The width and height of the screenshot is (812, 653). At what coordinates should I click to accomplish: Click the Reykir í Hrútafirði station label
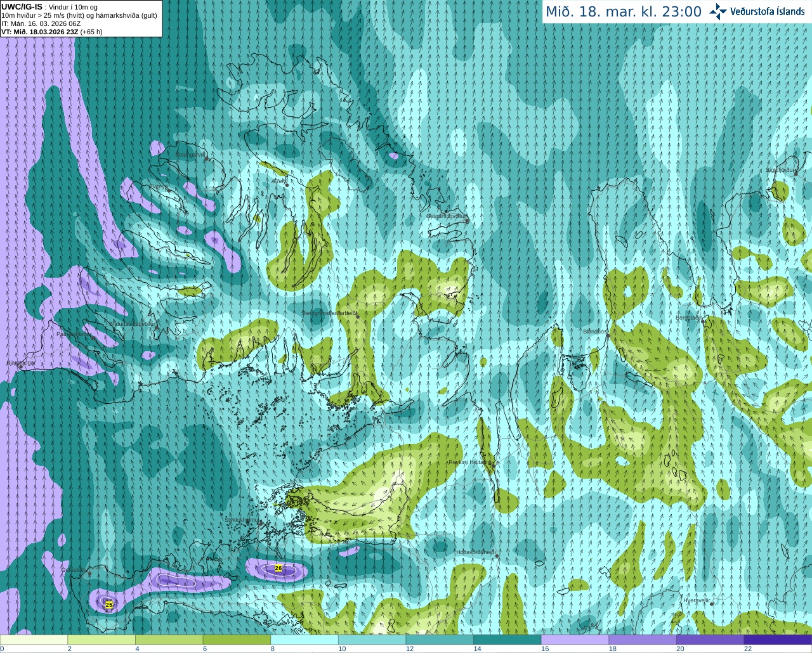[471, 462]
